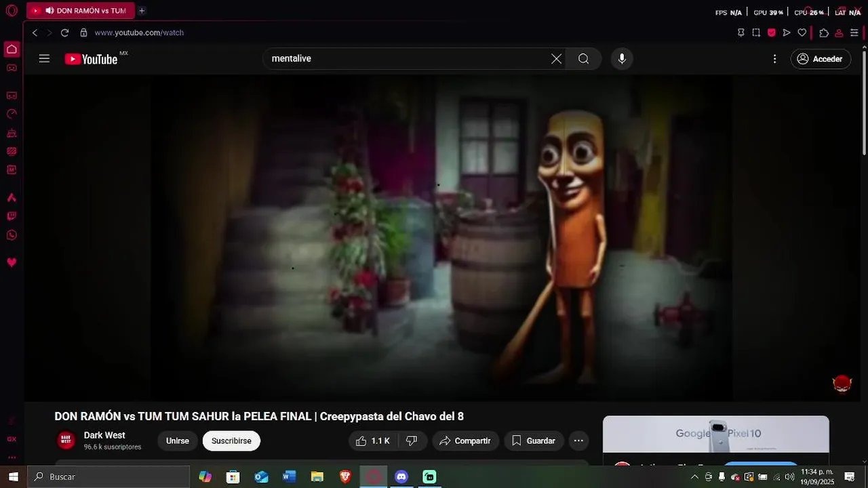Take a snapshot with the toolbar capture icon
This screenshot has width=868, height=488.
point(756,33)
